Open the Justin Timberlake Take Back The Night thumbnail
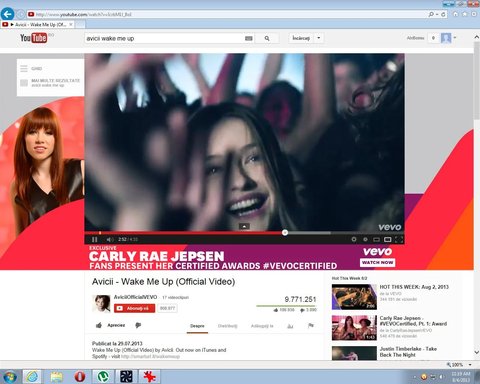480x384 pixels. point(354,353)
